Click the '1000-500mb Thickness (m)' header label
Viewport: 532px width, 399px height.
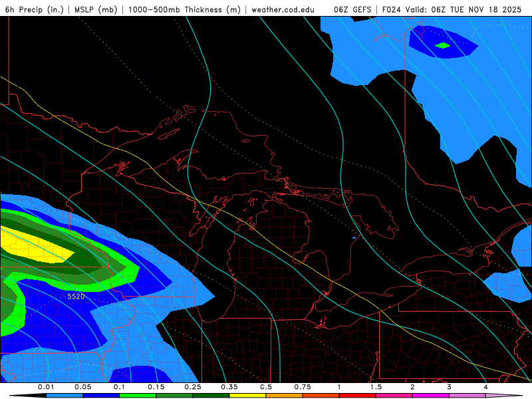coord(184,9)
